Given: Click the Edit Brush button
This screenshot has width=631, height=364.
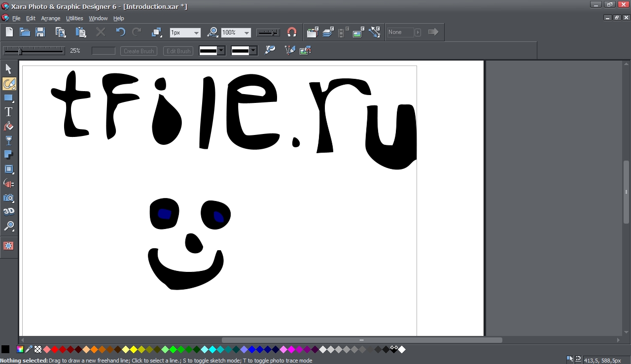Looking at the screenshot, I should click(178, 51).
